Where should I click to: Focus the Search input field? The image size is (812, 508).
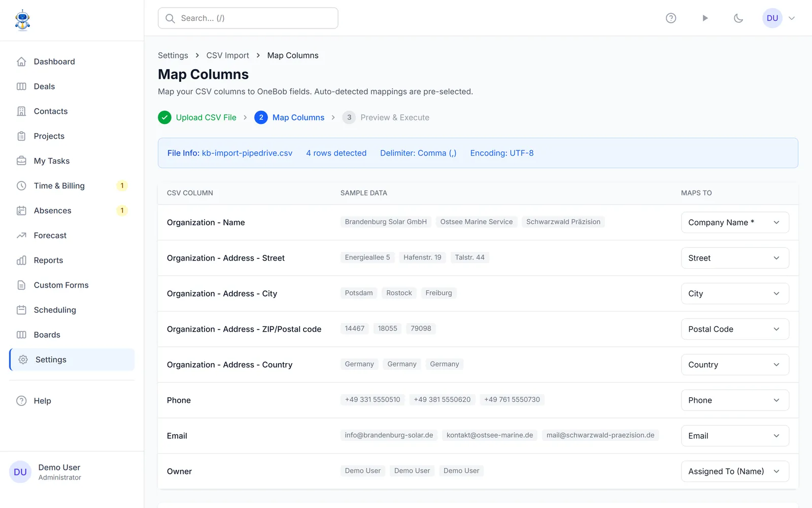point(248,18)
